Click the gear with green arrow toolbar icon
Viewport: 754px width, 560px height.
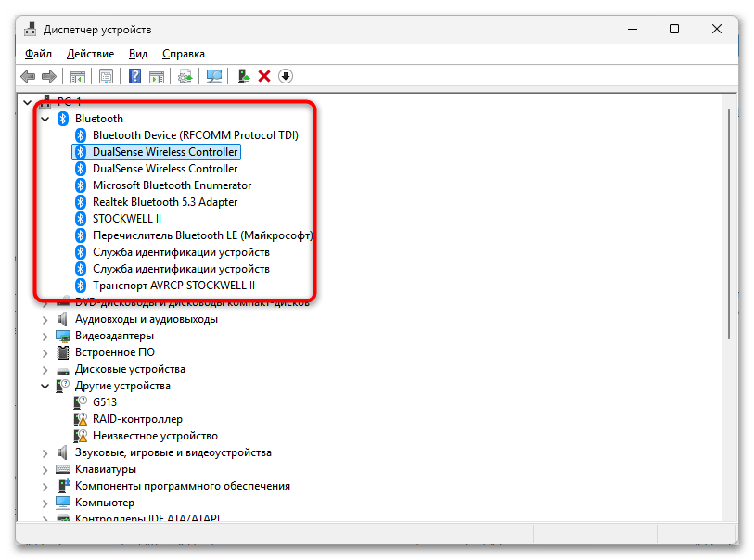[185, 76]
